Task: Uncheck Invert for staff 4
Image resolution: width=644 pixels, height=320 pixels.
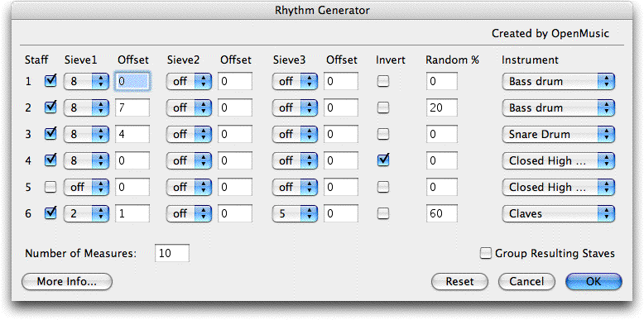Action: [383, 160]
